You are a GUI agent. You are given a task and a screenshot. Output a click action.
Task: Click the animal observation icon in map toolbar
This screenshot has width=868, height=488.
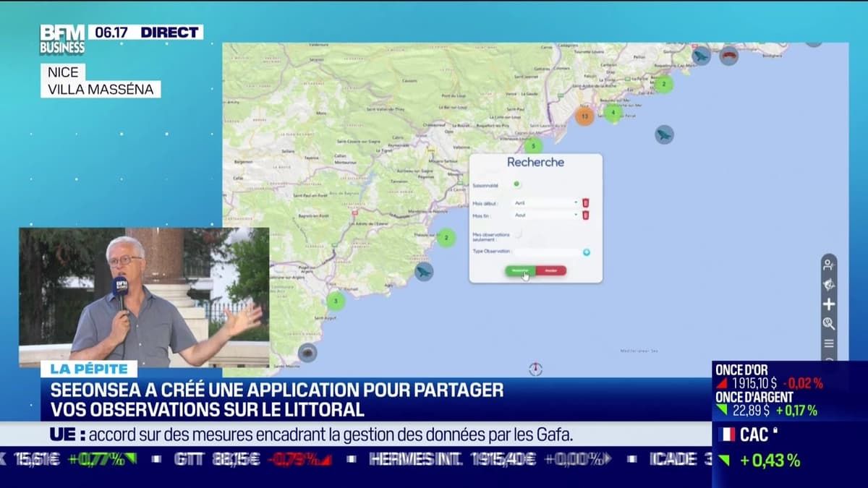[829, 285]
